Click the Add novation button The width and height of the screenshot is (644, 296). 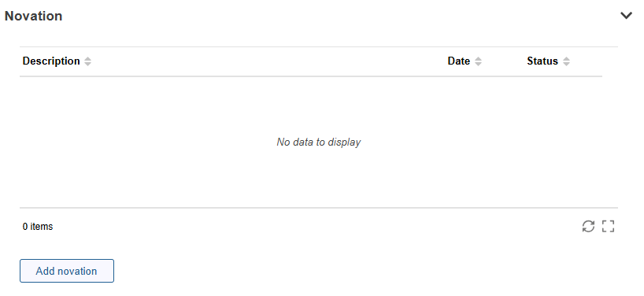67,271
